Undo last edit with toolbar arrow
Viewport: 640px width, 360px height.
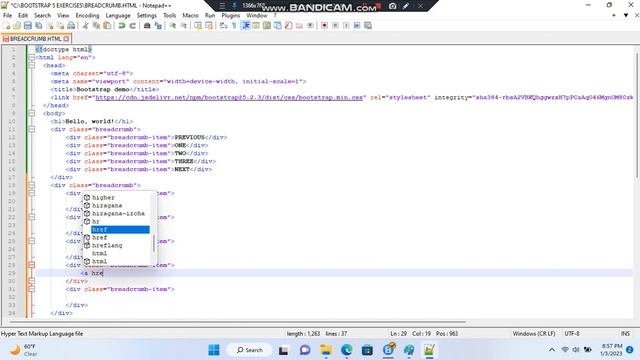coord(122,25)
